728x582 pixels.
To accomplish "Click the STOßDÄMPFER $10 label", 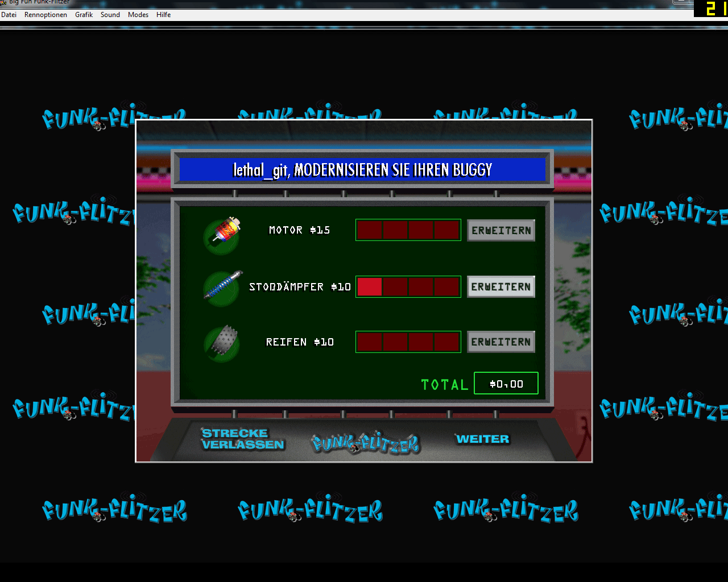I will pos(300,287).
